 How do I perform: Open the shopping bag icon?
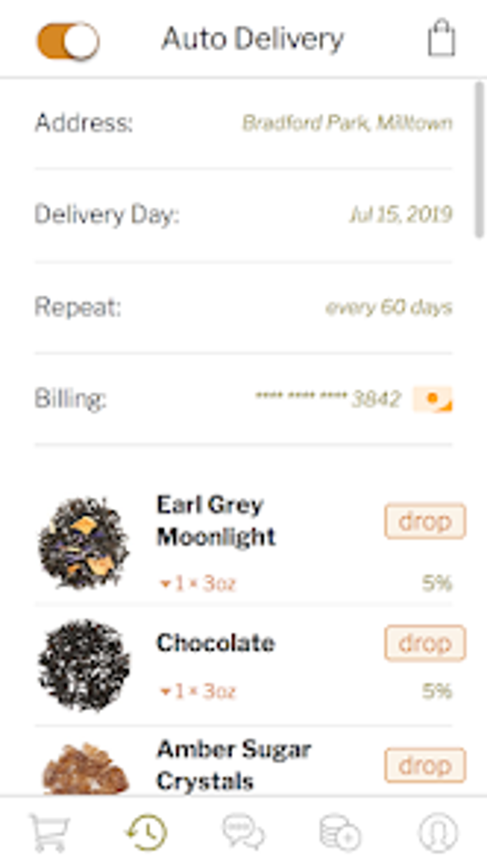(441, 38)
